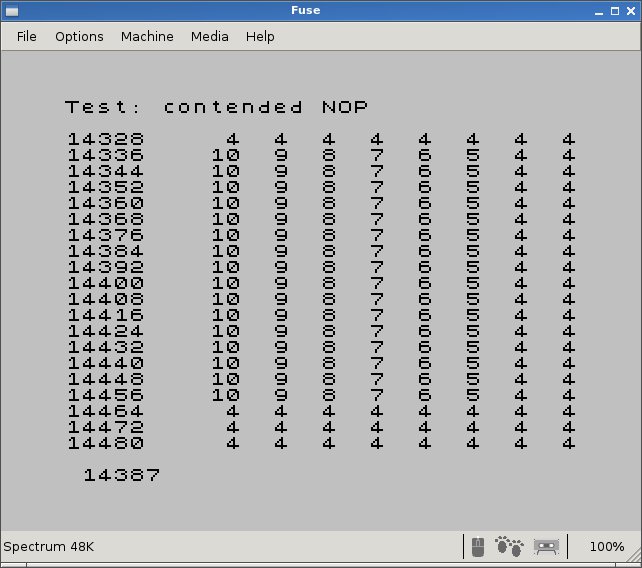
Task: Click the 14387 value below the table
Action: [121, 475]
